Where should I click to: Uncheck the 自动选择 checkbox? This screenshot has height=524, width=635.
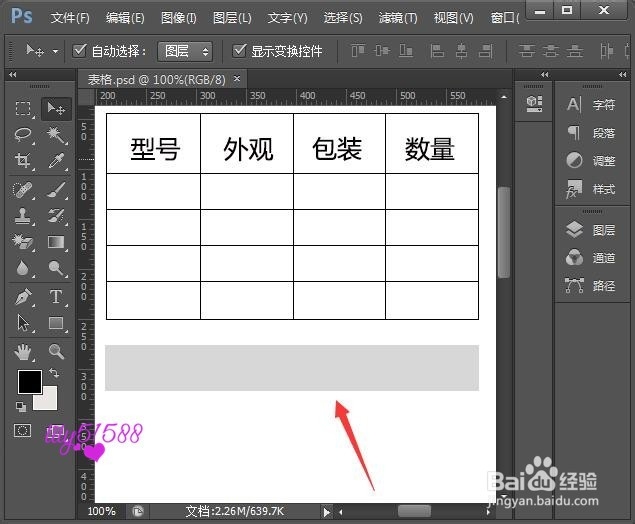pyautogui.click(x=79, y=51)
